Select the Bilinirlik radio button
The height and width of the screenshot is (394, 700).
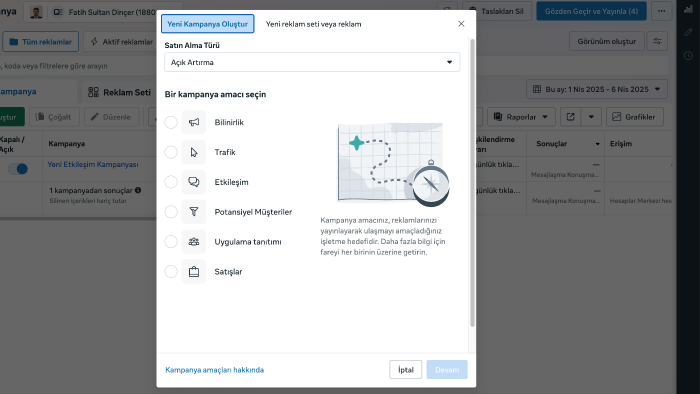click(171, 122)
